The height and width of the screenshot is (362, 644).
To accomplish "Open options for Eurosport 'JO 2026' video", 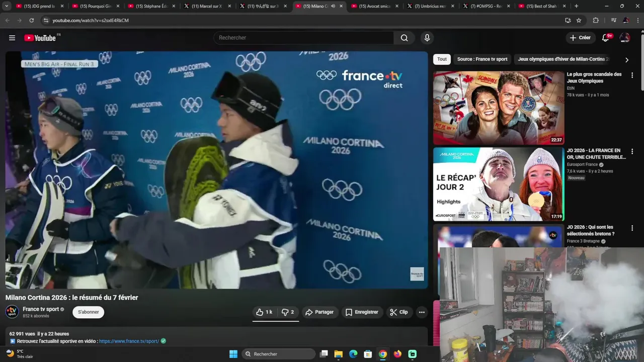I will click(x=632, y=151).
